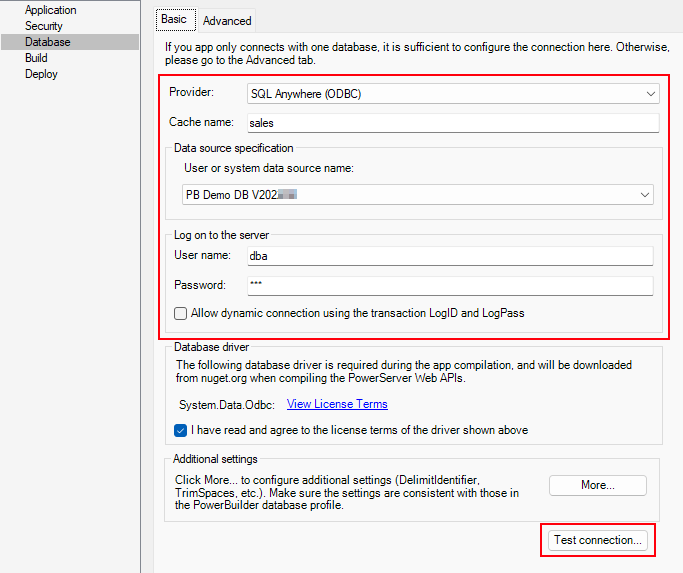Screen dimensions: 683x573
Task: Click the Cache name field containing sales
Action: pyautogui.click(x=452, y=123)
